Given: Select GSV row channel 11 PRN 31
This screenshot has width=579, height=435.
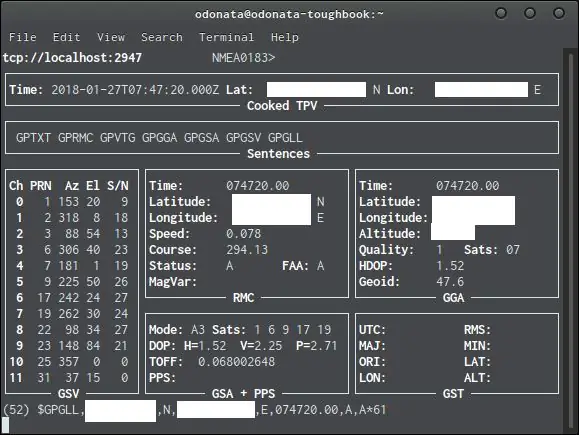Looking at the screenshot, I should click(x=69, y=378).
